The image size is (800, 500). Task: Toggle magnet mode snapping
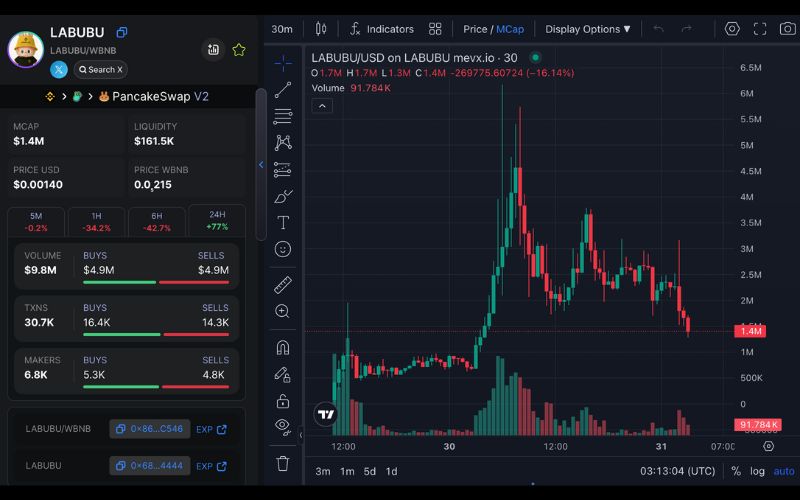click(283, 347)
